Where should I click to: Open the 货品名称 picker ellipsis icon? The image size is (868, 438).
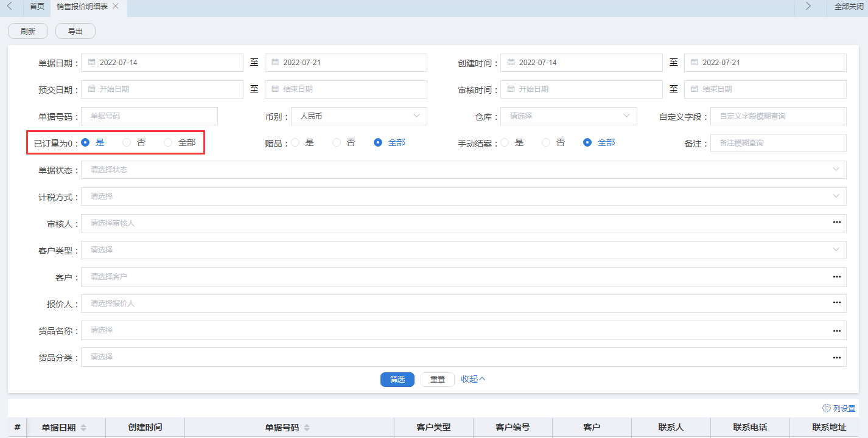pos(837,330)
